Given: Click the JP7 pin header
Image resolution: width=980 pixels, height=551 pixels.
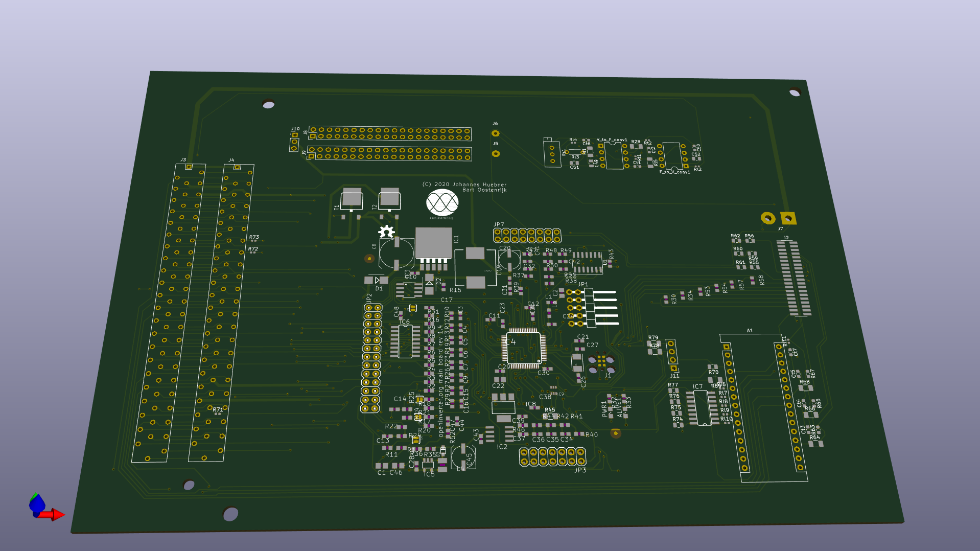Looking at the screenshot, I should pyautogui.click(x=527, y=236).
